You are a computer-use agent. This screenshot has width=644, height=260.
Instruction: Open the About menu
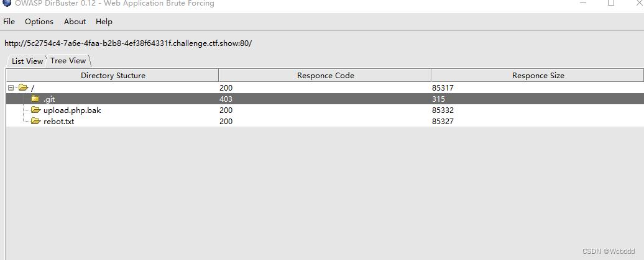click(75, 22)
